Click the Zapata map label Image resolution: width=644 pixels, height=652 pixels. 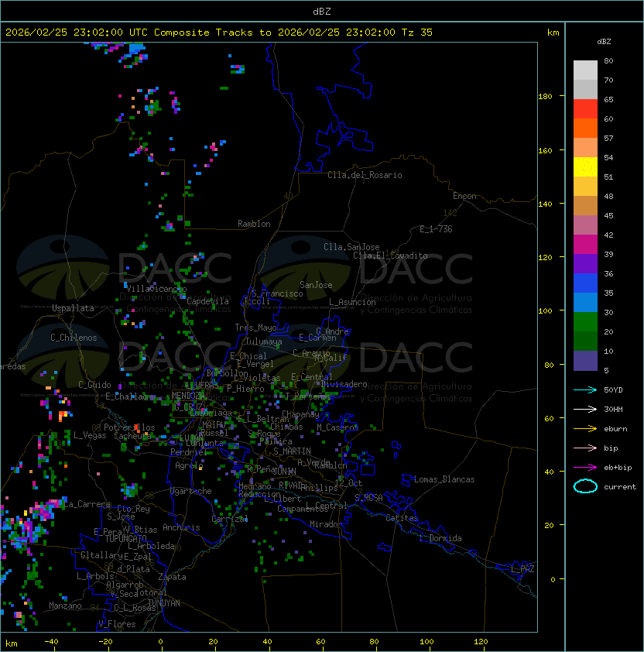pyautogui.click(x=172, y=577)
